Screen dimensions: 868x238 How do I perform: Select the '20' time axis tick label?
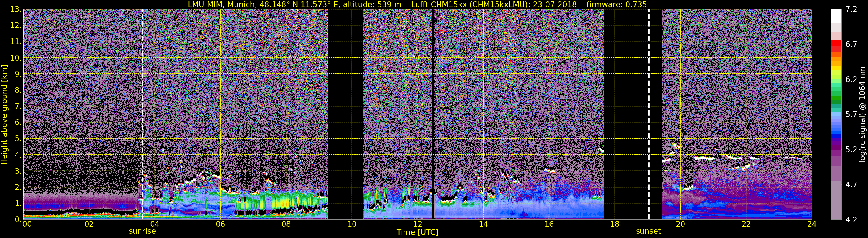click(x=680, y=224)
